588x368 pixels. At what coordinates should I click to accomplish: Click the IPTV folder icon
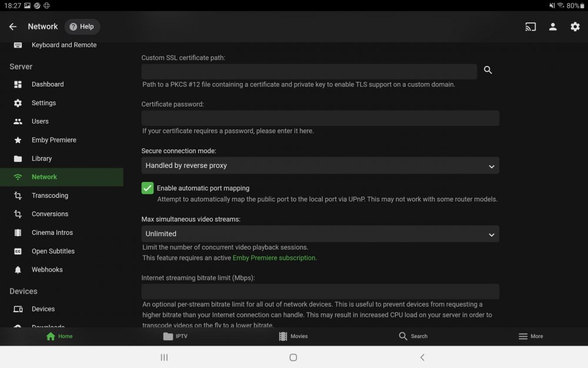pyautogui.click(x=168, y=336)
